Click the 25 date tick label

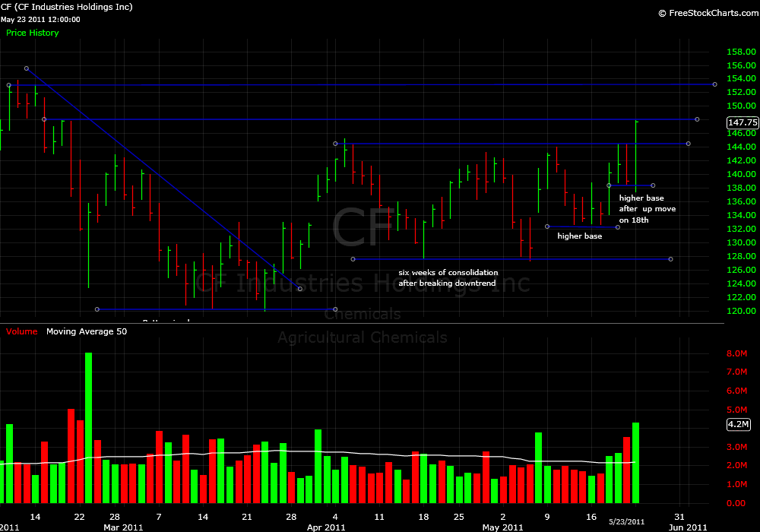458,517
